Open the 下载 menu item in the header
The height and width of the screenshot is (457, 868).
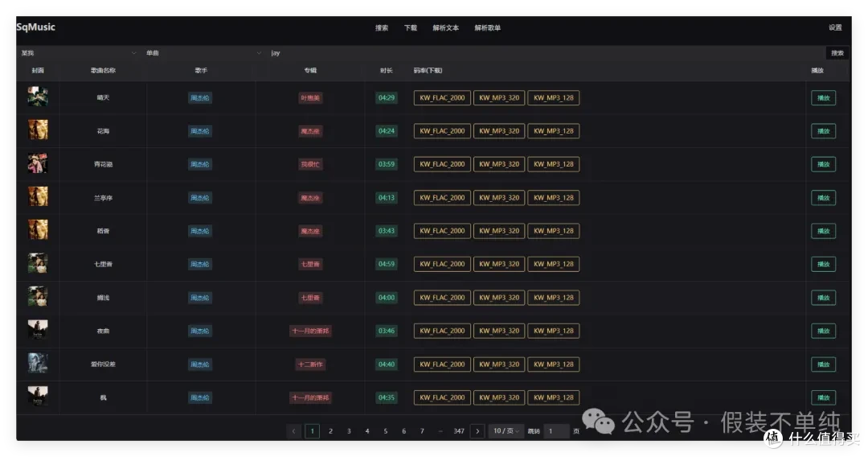point(410,27)
